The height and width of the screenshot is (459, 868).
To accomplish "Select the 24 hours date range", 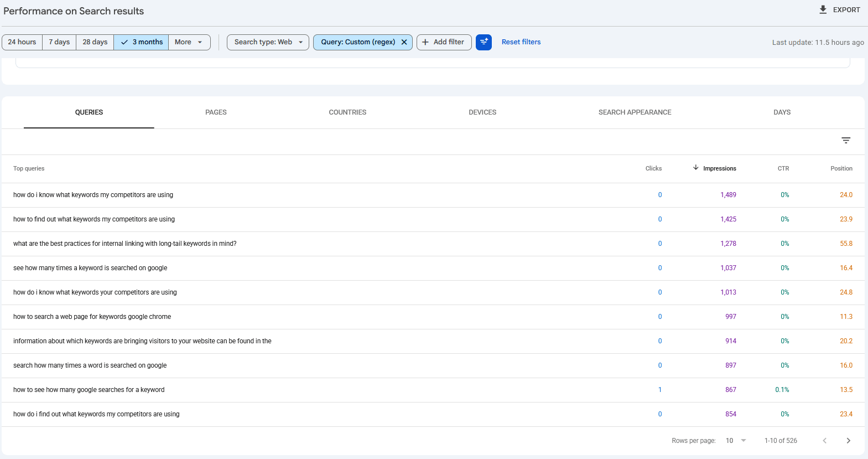I will (22, 42).
